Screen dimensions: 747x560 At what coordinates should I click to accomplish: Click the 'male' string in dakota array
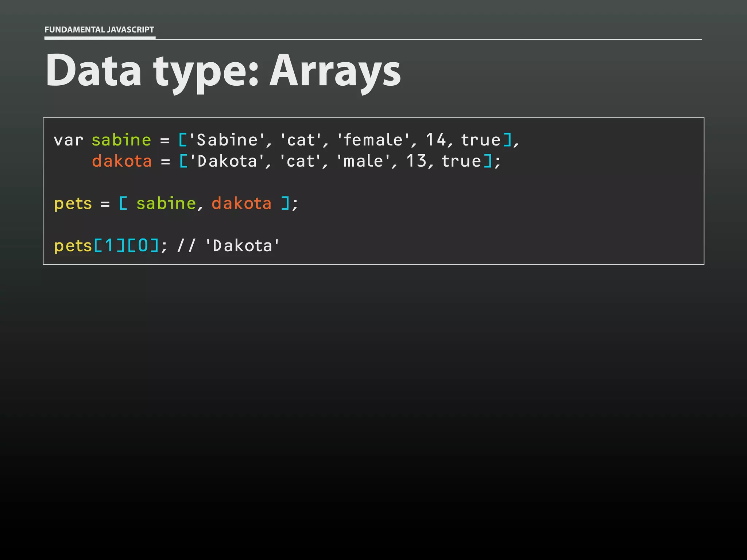tap(364, 161)
